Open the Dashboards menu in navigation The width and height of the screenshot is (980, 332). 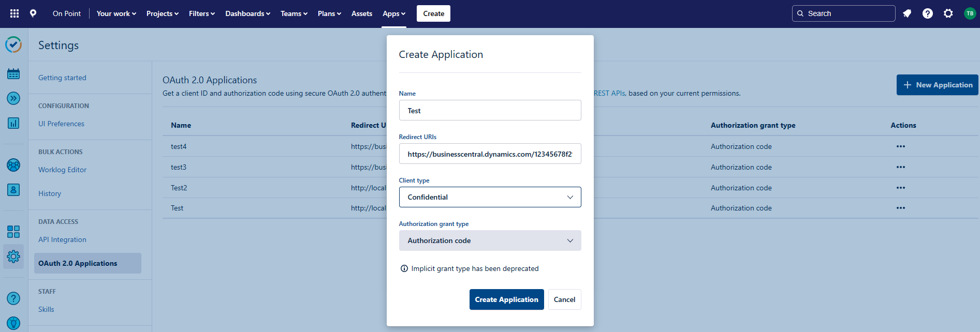247,13
